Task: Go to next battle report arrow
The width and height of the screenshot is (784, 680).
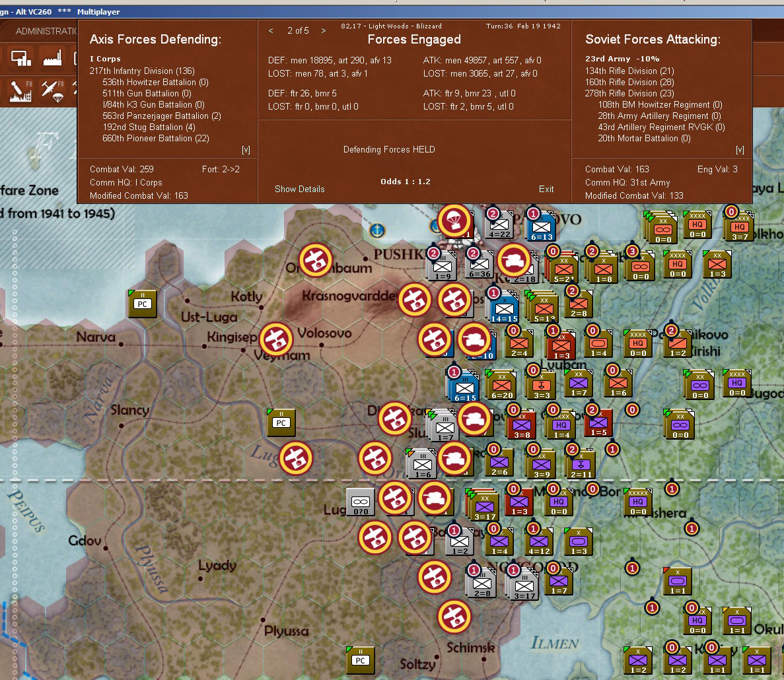Action: pyautogui.click(x=324, y=31)
